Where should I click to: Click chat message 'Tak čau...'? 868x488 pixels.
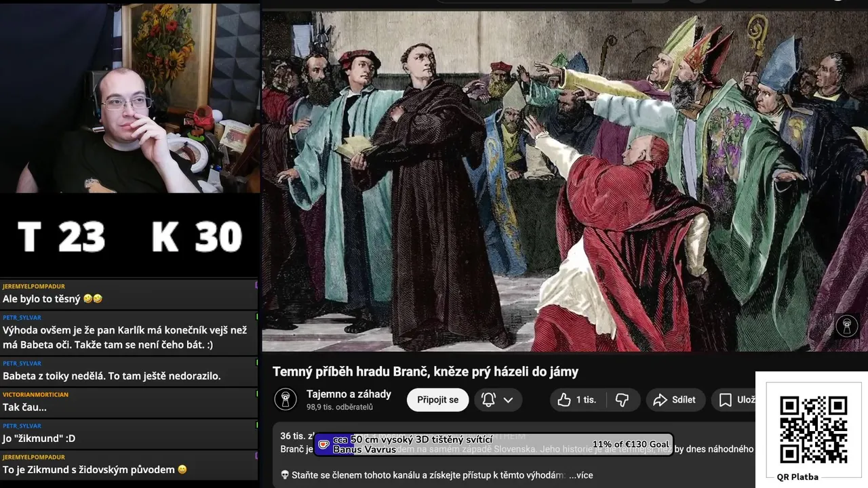pos(24,407)
